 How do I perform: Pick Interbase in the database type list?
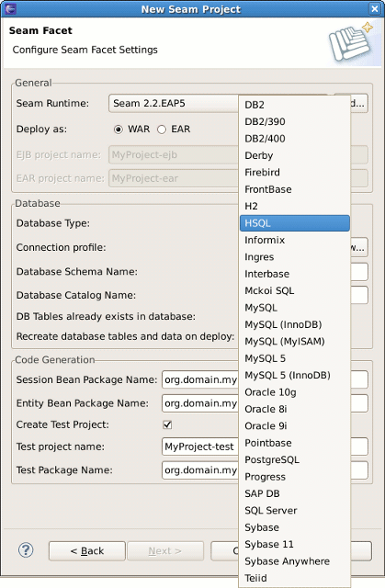[295, 274]
